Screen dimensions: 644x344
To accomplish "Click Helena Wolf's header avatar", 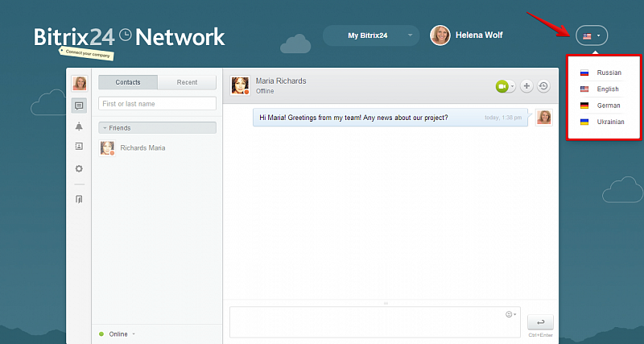I will (x=440, y=35).
